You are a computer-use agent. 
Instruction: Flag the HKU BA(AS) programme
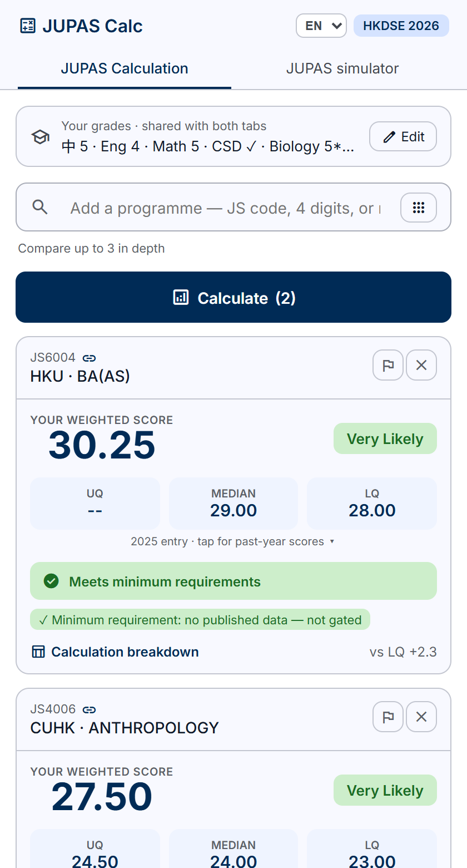388,365
